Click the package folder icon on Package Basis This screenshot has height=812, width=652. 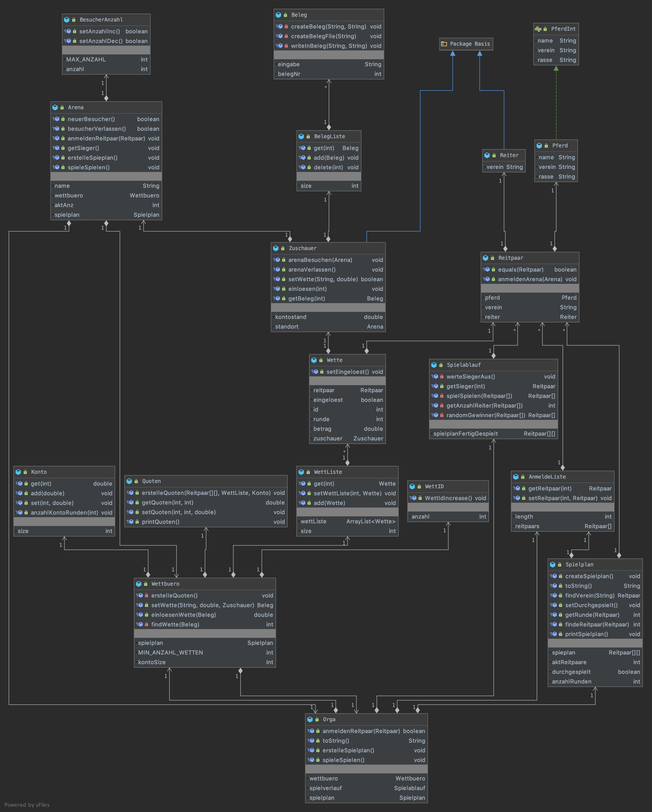(444, 44)
